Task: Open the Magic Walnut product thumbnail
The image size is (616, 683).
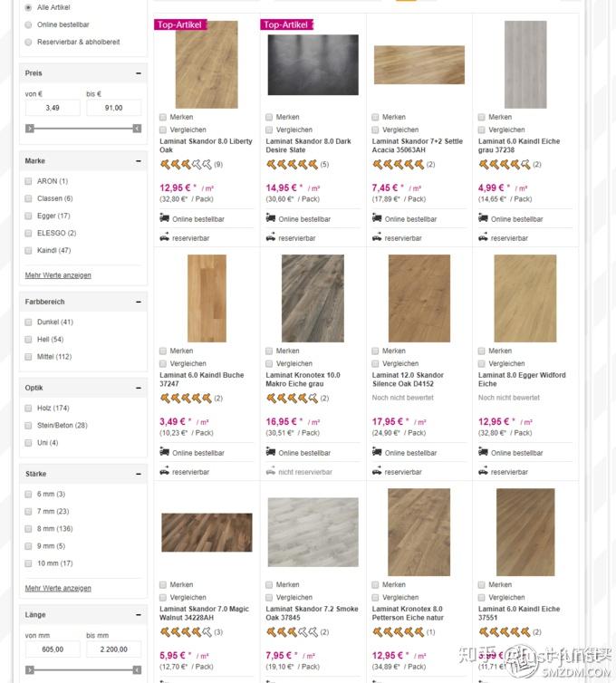Action: 207,533
